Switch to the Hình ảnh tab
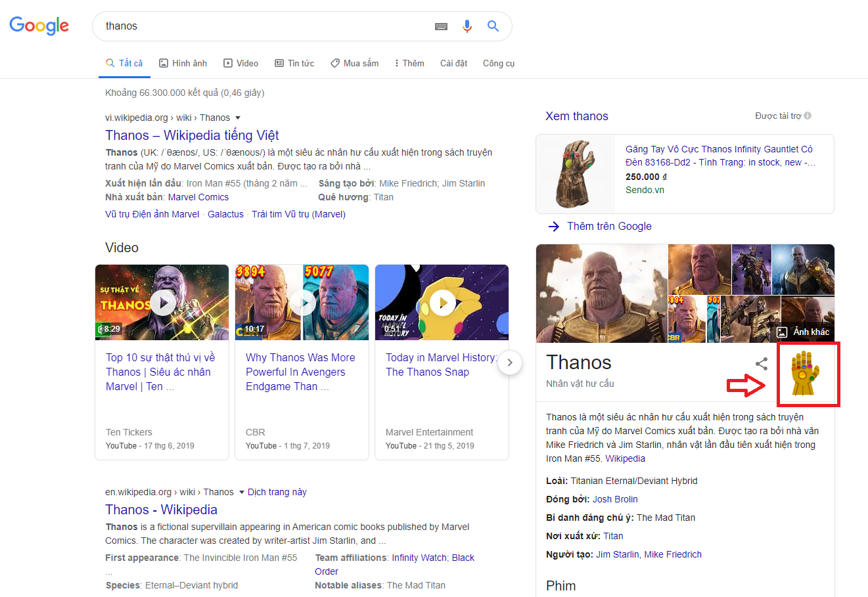The image size is (868, 597). coord(183,63)
